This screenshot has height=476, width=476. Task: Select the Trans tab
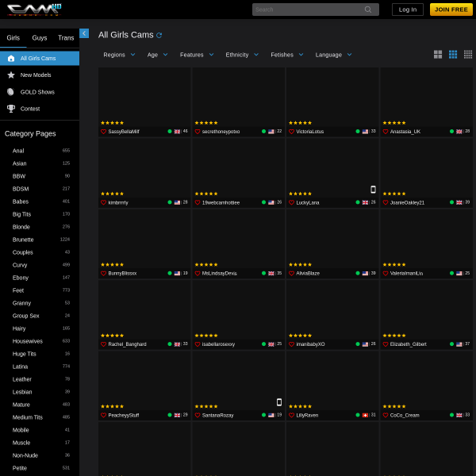pos(66,38)
